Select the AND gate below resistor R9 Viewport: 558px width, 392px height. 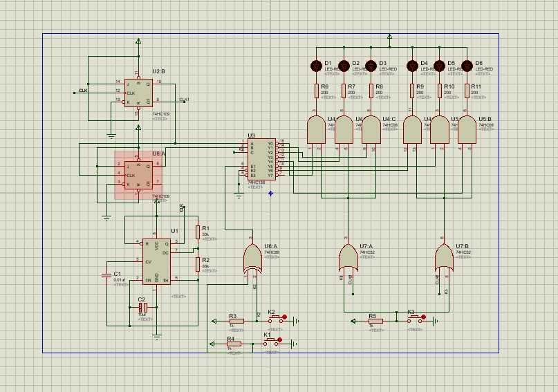(412, 130)
